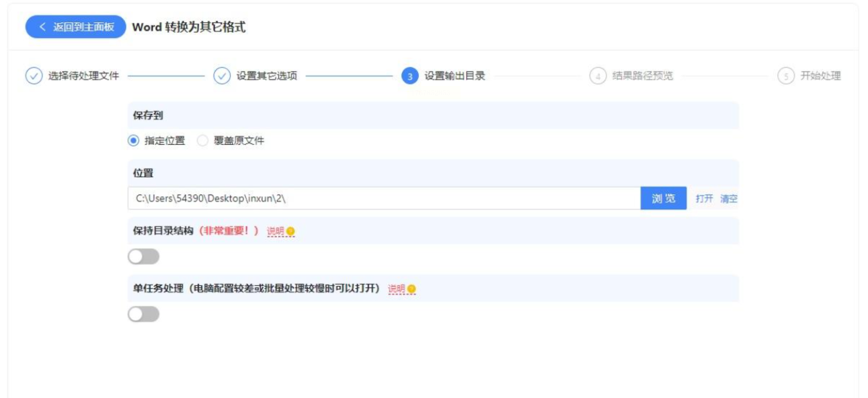
Task: Go to 设置其它选项 step label
Action: [x=267, y=76]
